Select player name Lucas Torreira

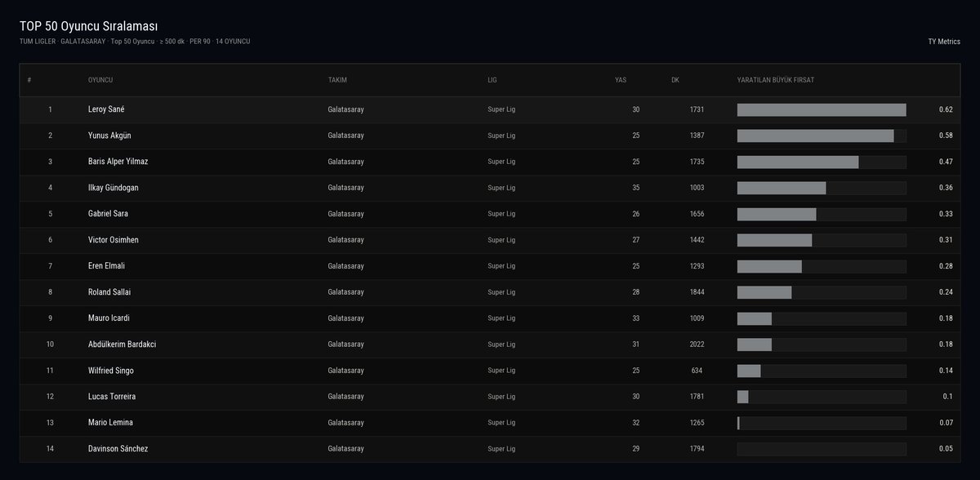(x=112, y=397)
